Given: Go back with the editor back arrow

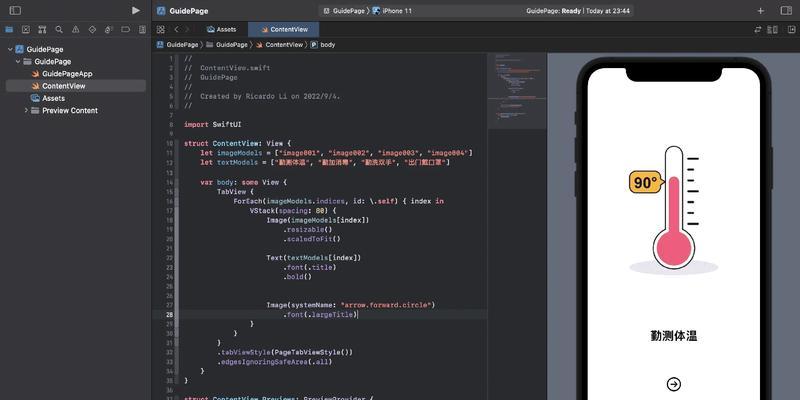Looking at the screenshot, I should (x=176, y=30).
